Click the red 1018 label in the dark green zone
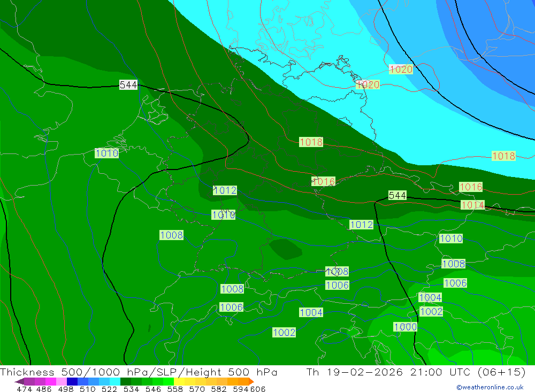535x392 pixels. coord(311,142)
